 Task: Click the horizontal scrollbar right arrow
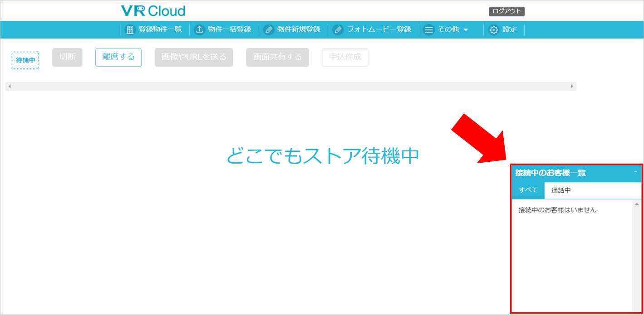coord(572,86)
